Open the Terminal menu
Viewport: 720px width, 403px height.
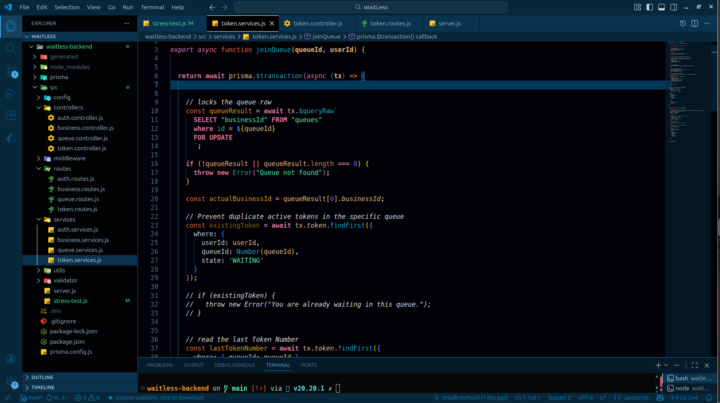152,7
